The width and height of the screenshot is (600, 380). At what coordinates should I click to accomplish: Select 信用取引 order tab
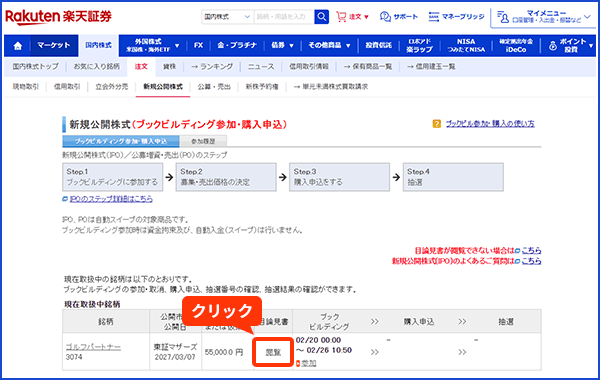point(67,87)
